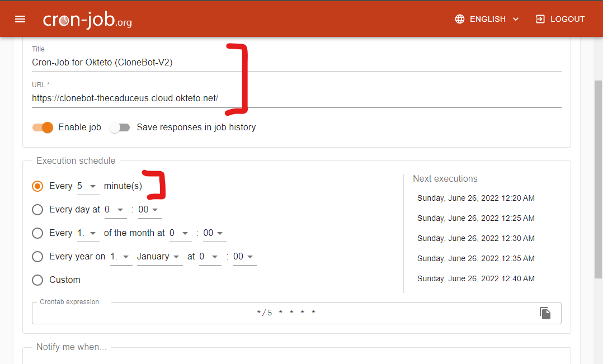
Task: Click into the URL input field
Action: [x=296, y=98]
